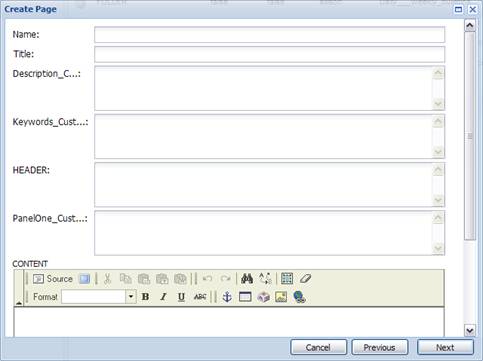Click the Find binoculars icon
Image resolution: width=483 pixels, height=361 pixels.
tap(247, 279)
